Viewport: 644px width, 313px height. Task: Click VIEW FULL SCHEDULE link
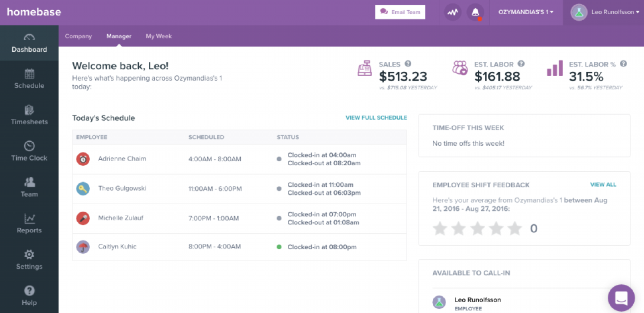coord(376,118)
